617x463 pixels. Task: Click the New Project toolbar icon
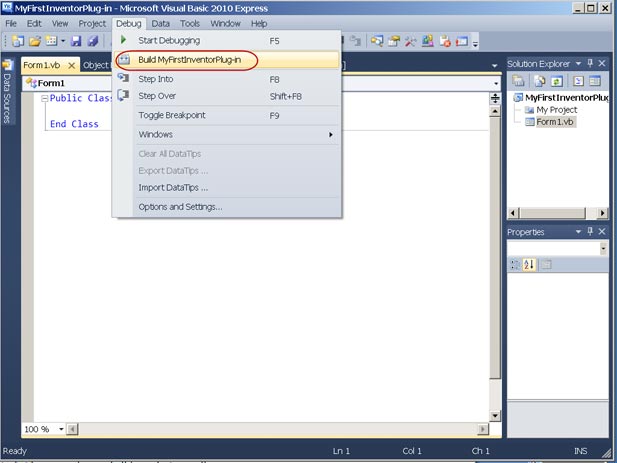tap(17, 41)
